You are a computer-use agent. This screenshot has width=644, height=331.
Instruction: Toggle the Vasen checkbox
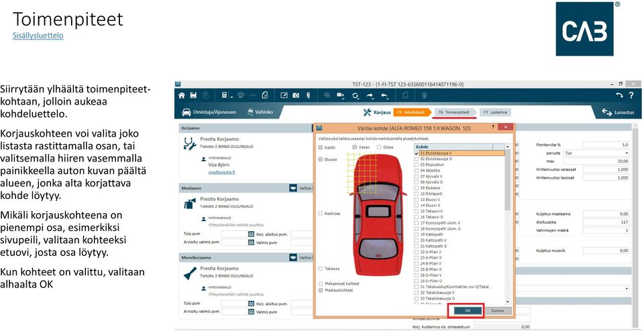point(354,147)
